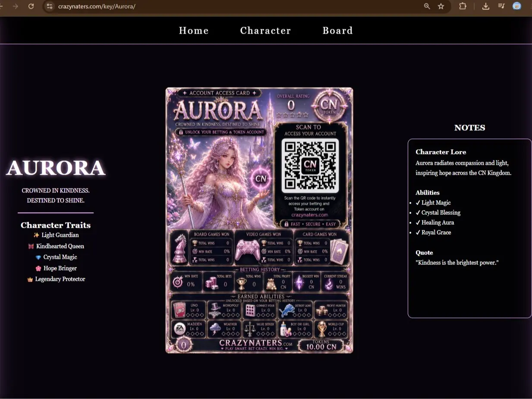Click the CN Token emblem on card
532x399 pixels.
point(330,106)
